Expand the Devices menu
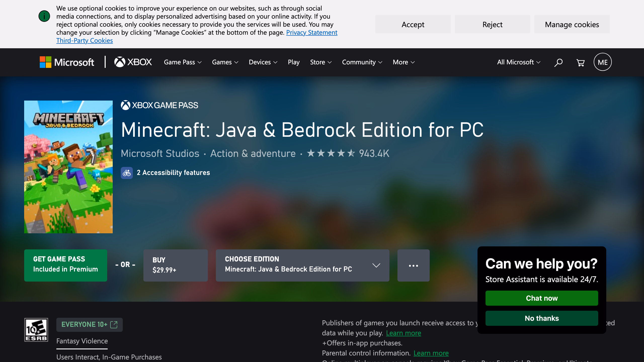Image resolution: width=644 pixels, height=362 pixels. (x=263, y=62)
